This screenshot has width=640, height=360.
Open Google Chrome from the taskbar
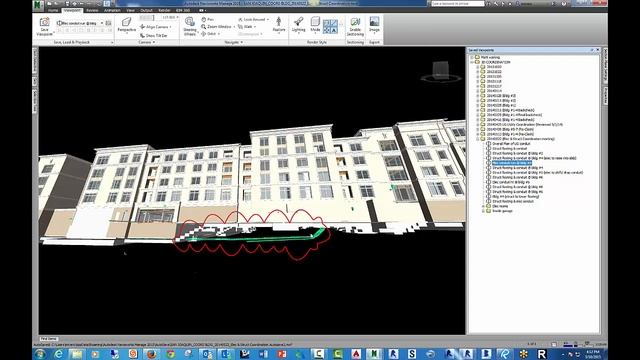[x=170, y=354]
